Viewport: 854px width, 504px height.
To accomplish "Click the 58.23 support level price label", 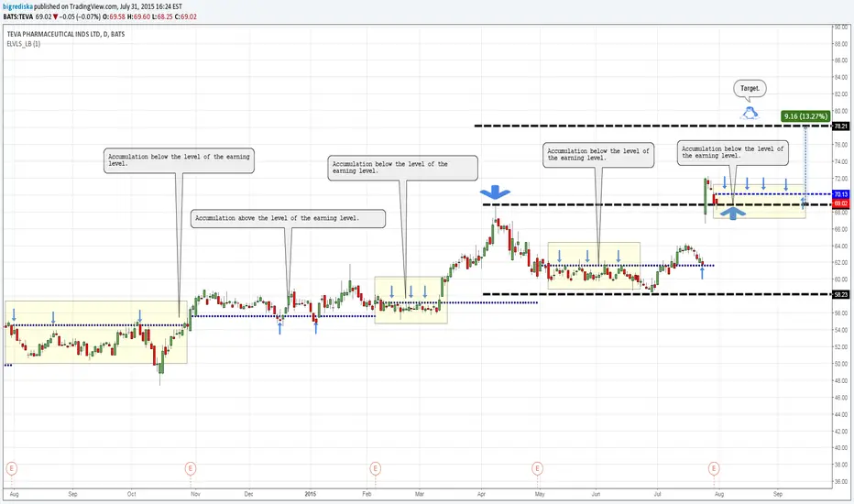I will point(840,295).
